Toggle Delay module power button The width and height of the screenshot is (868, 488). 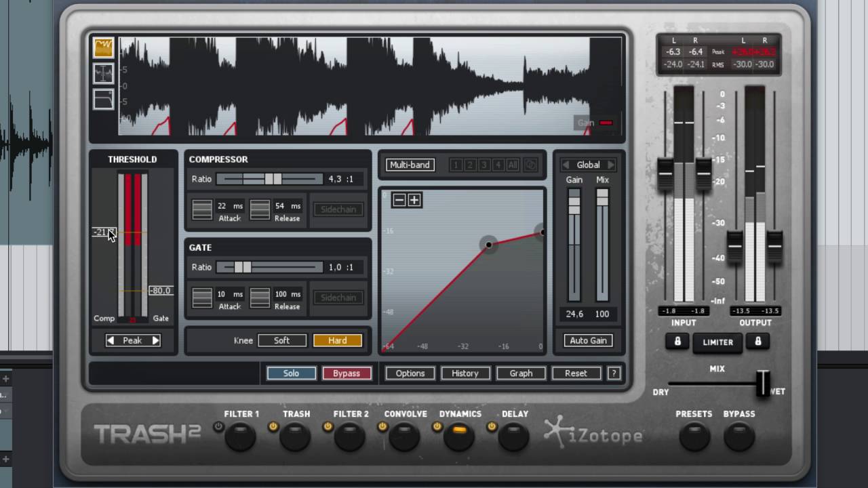tap(492, 426)
